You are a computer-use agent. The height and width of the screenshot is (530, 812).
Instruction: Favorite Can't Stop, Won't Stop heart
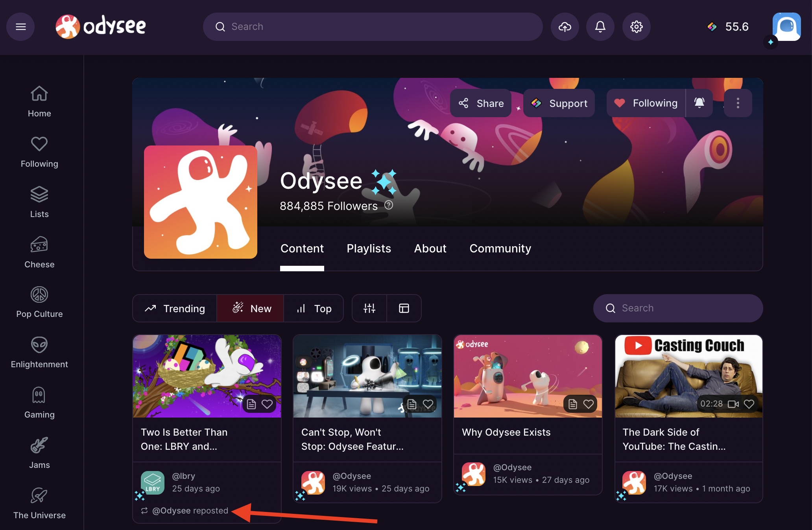click(x=428, y=404)
